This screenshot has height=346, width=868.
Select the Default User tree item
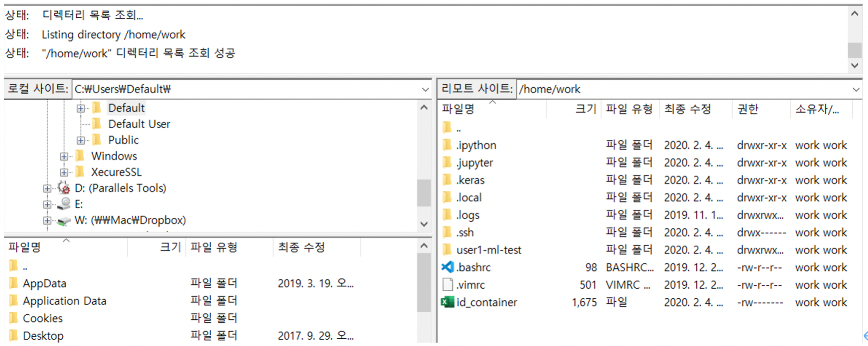[x=139, y=124]
